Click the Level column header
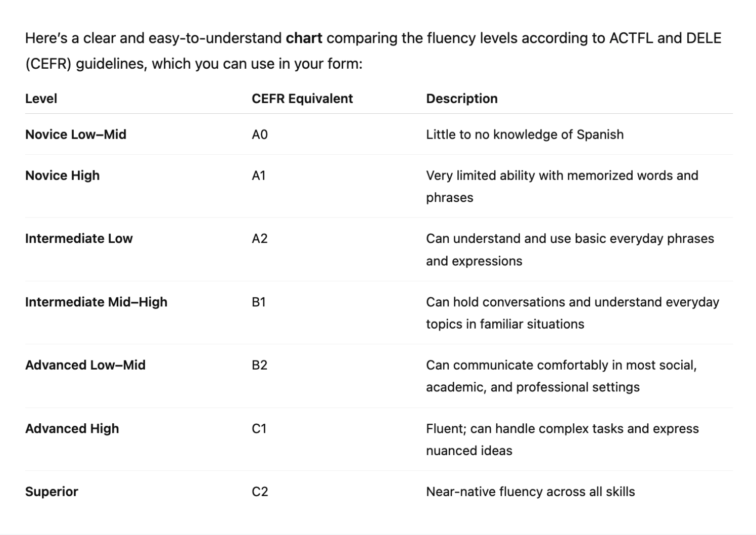 pyautogui.click(x=41, y=99)
